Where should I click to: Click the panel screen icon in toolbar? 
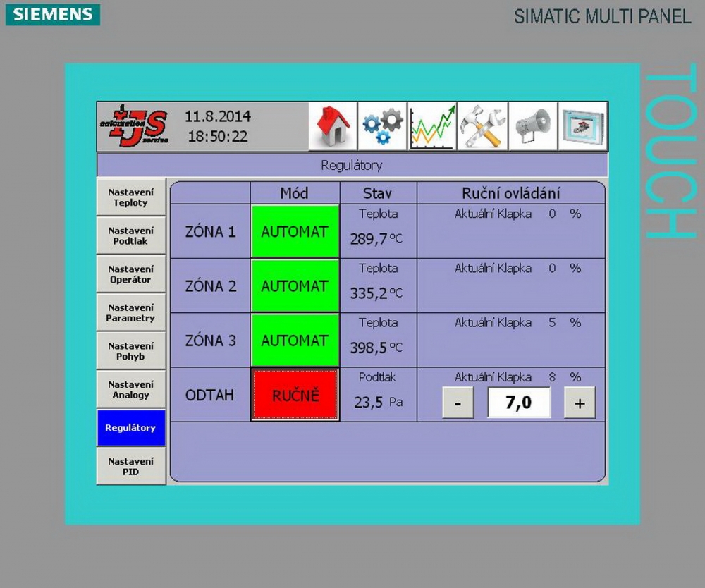582,126
